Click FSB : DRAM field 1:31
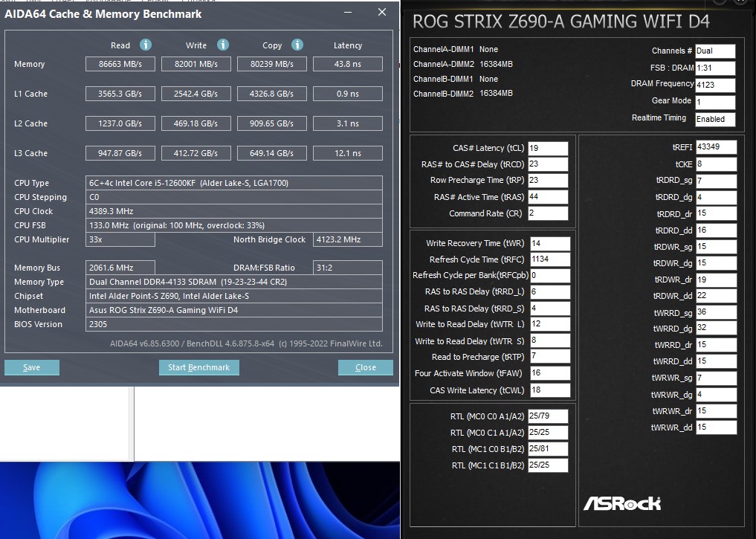Image resolution: width=756 pixels, height=539 pixels. point(715,68)
